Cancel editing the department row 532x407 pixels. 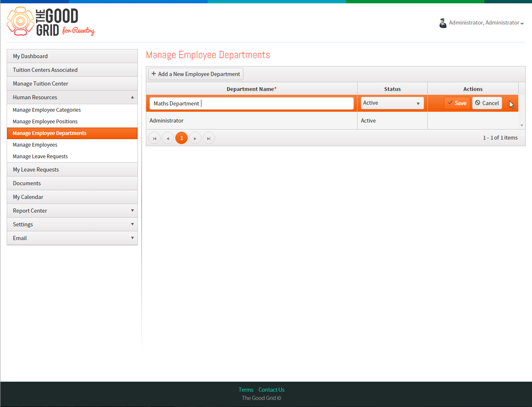[487, 103]
